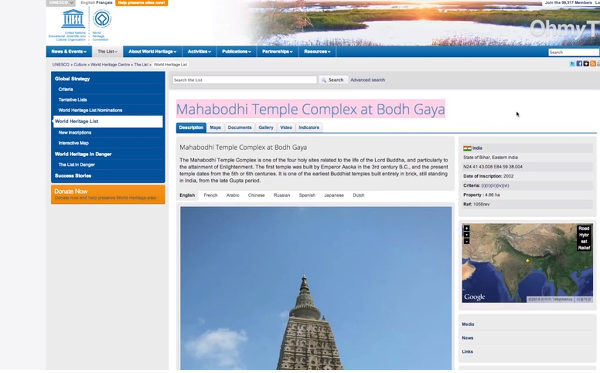Switch map to Road view

coord(584,228)
